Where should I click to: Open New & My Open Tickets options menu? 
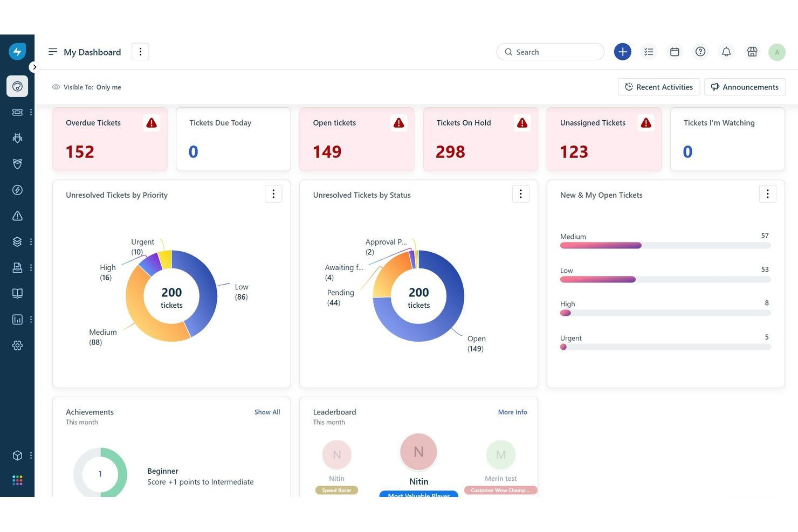coord(767,194)
